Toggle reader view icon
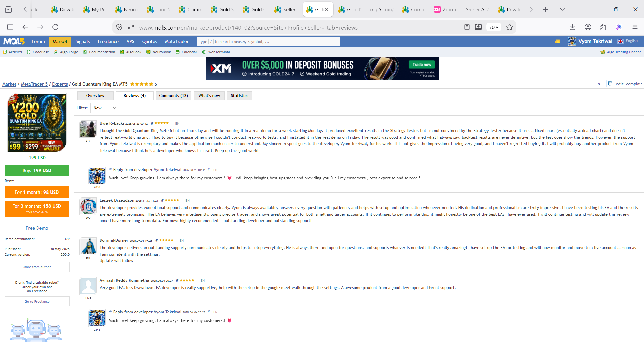 click(467, 27)
